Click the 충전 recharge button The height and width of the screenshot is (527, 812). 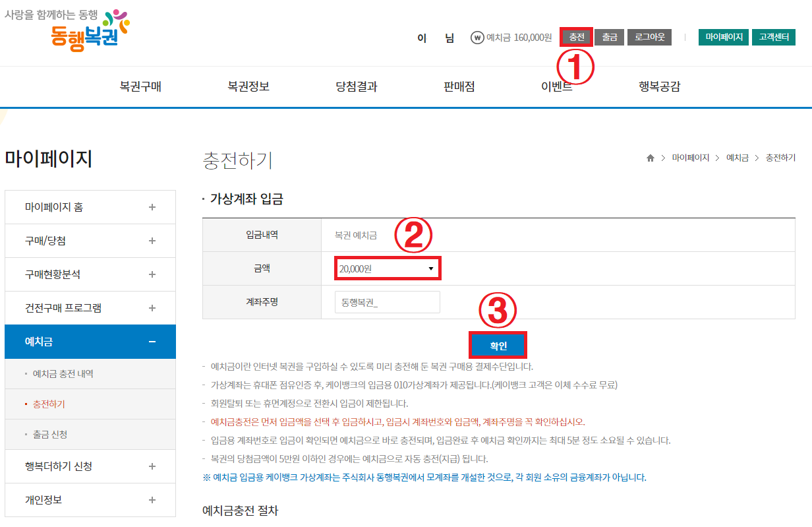coord(574,37)
